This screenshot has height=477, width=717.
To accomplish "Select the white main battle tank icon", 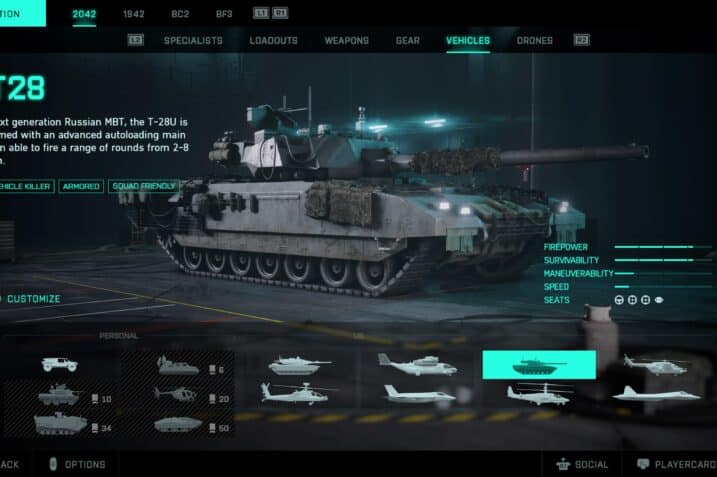I will coord(299,366).
